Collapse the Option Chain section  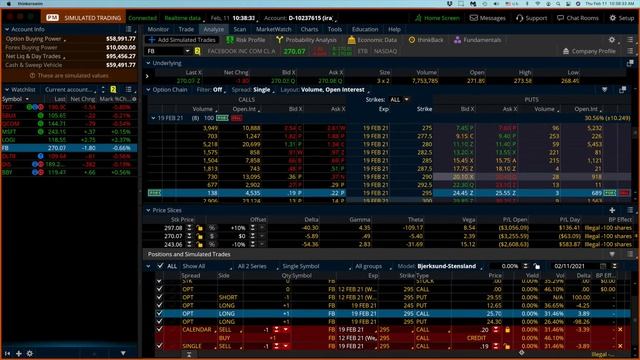[148, 90]
